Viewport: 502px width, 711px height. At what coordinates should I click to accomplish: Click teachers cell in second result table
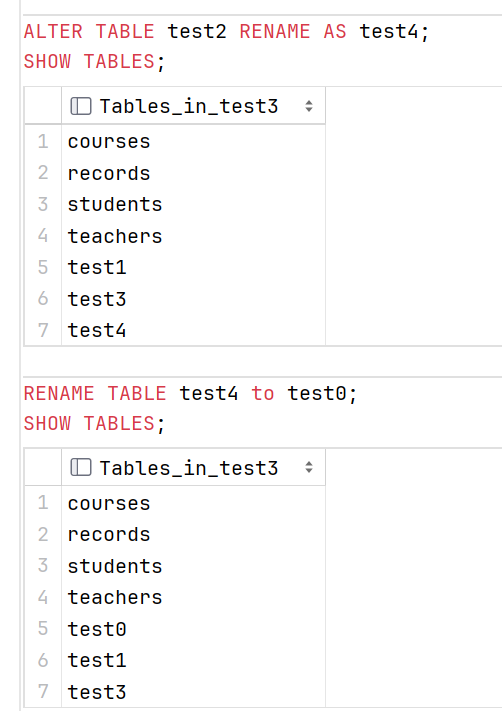[x=193, y=598]
